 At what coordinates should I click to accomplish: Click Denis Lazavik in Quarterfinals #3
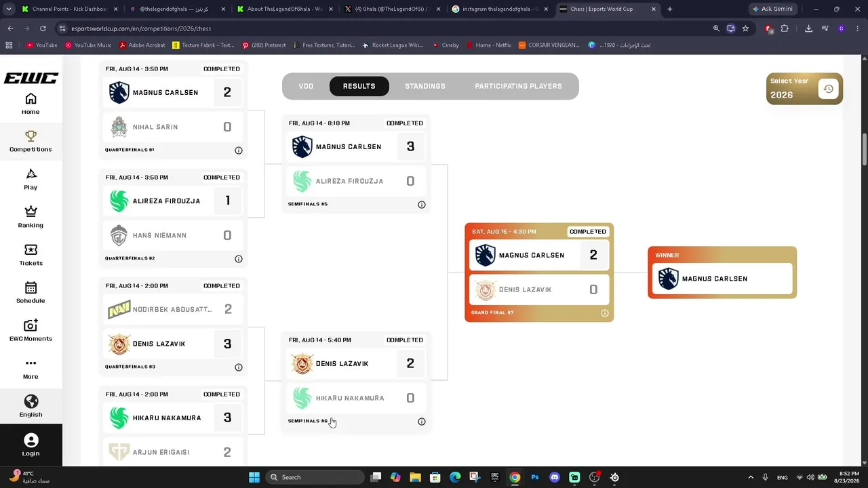pyautogui.click(x=172, y=344)
